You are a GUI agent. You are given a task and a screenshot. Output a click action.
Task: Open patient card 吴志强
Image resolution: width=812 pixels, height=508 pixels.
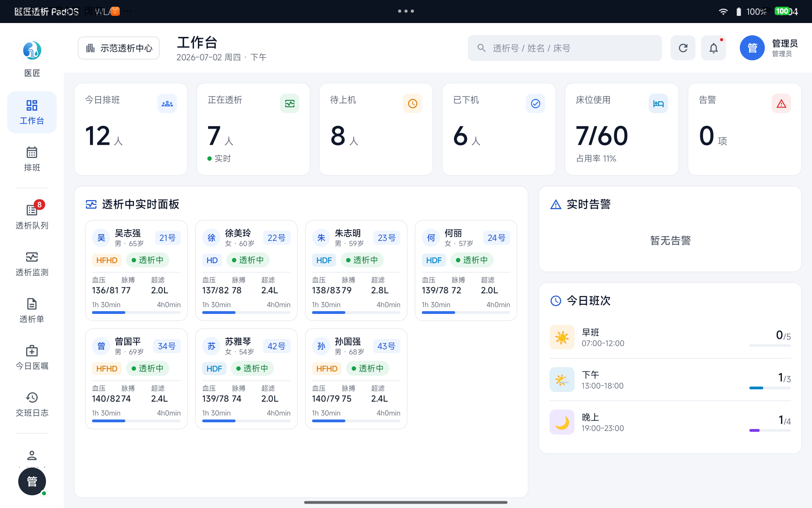[136, 270]
